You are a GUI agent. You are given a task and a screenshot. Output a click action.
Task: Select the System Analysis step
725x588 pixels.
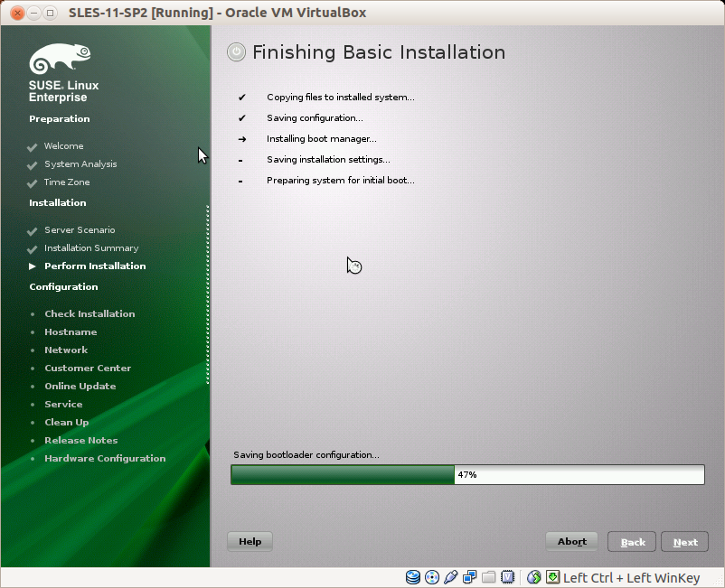[x=80, y=164]
